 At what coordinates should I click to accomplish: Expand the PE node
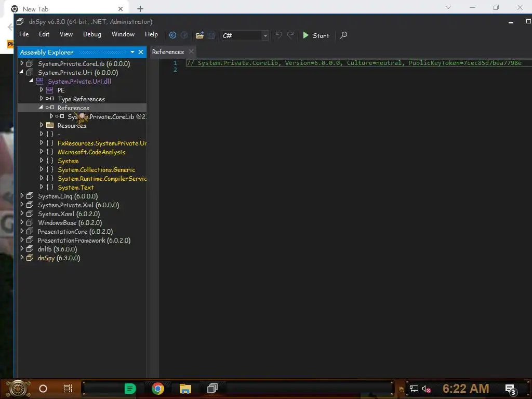pos(42,89)
